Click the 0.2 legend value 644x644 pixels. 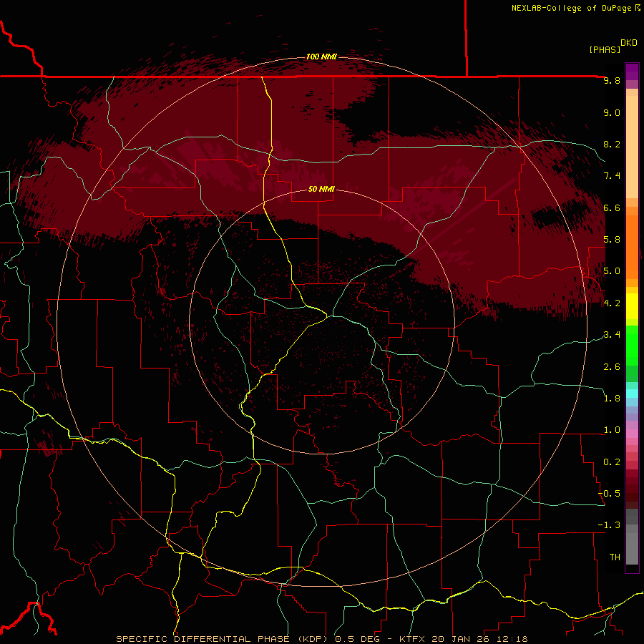tap(612, 462)
